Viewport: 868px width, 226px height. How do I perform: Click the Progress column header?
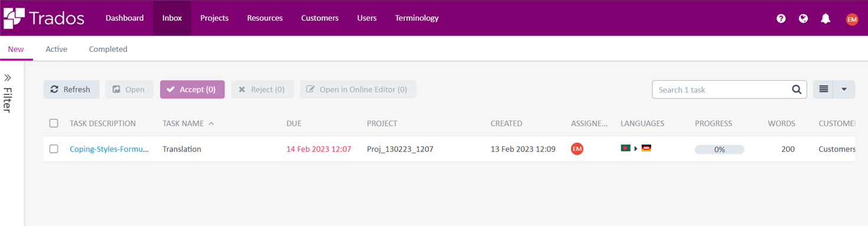(x=714, y=123)
